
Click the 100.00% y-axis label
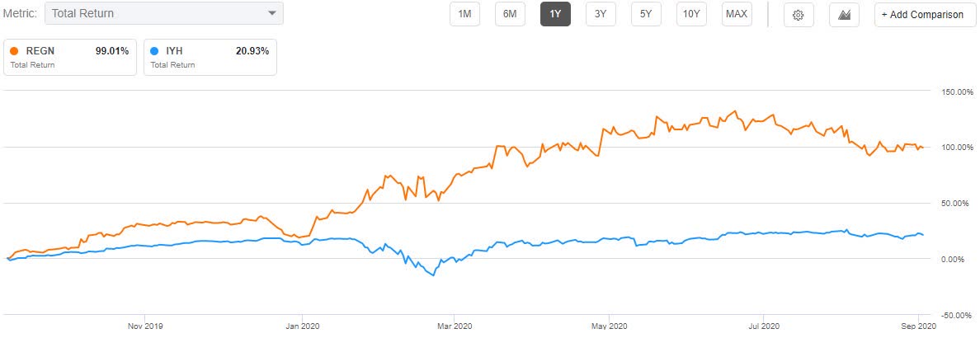coord(952,148)
